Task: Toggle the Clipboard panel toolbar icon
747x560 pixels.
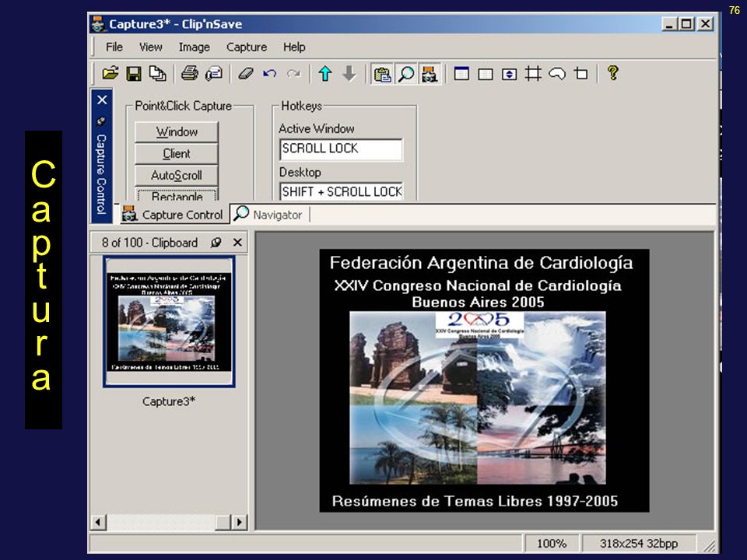Action: 382,74
